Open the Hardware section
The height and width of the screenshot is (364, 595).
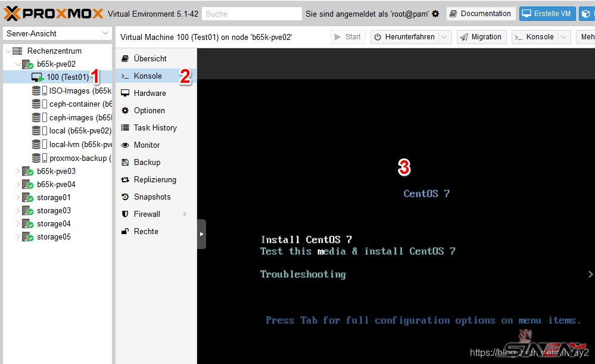click(156, 93)
